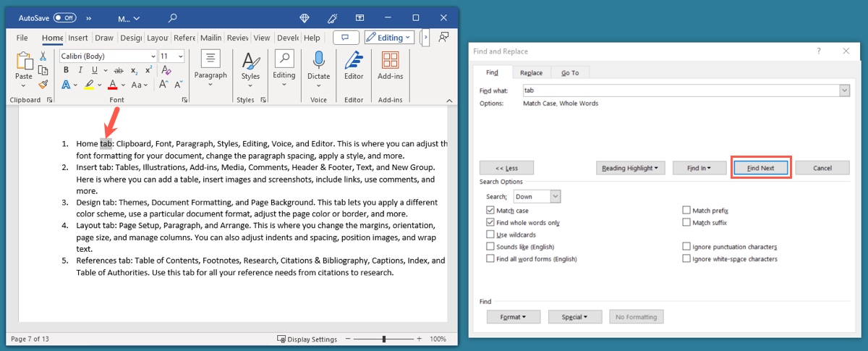Open the Dictate microphone tool
Viewport: 868px width, 351px height.
coord(318,62)
